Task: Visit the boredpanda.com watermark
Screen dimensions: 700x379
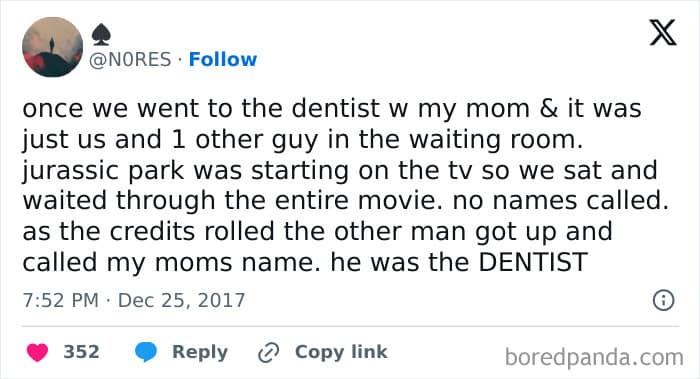Action: coord(594,357)
